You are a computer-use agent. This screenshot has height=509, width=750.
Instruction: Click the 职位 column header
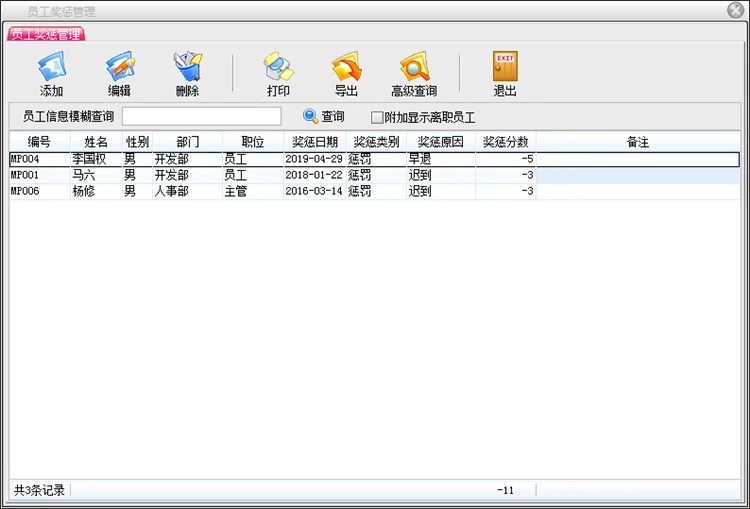tap(253, 142)
